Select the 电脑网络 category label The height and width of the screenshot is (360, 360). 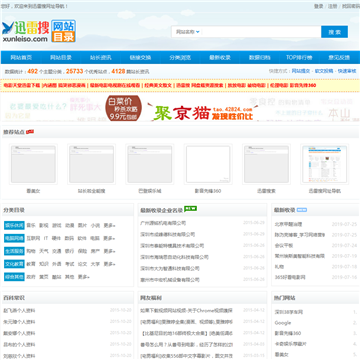click(x=14, y=238)
